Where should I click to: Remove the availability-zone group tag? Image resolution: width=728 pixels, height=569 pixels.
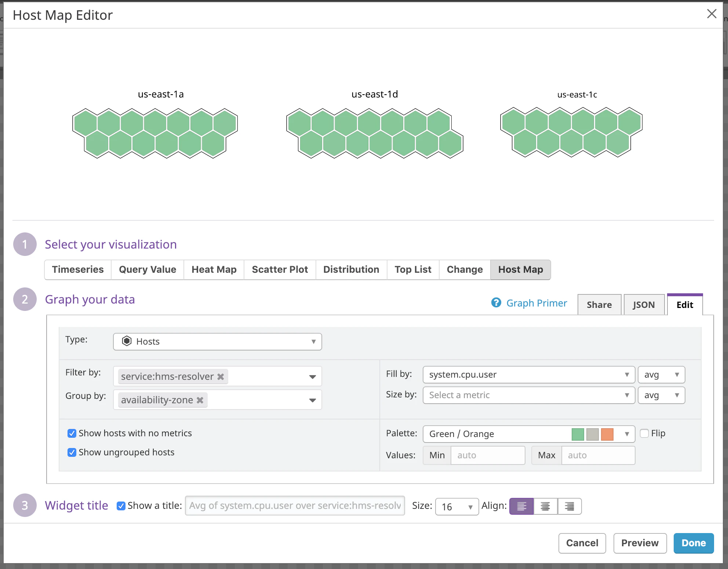click(200, 400)
